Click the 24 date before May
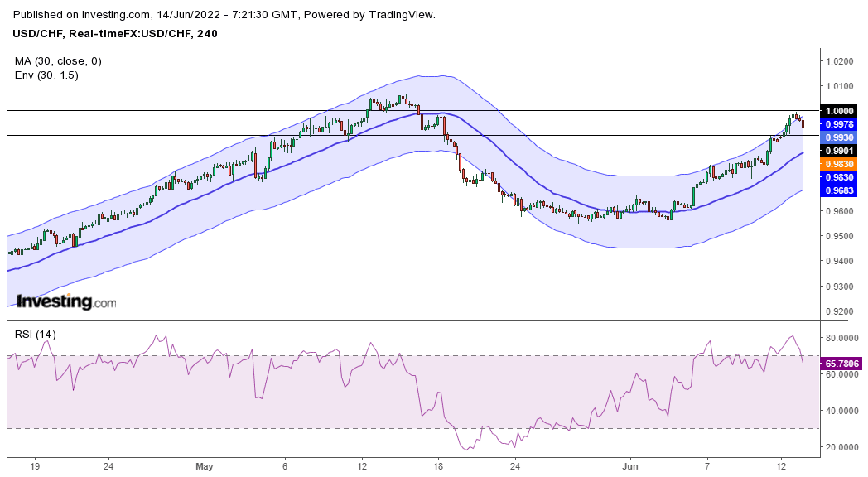The width and height of the screenshot is (868, 477). 108,466
